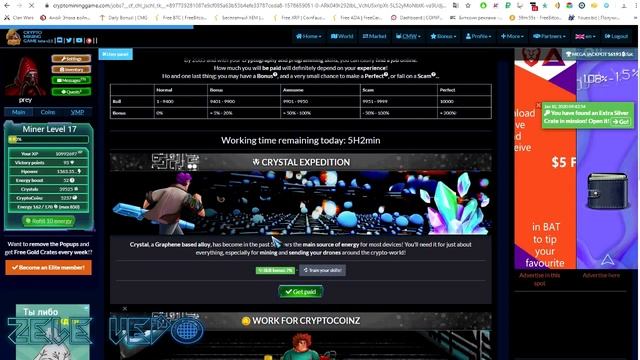The height and width of the screenshot is (360, 640).
Task: Click the Energy boost info icon
Action: pos(72,180)
